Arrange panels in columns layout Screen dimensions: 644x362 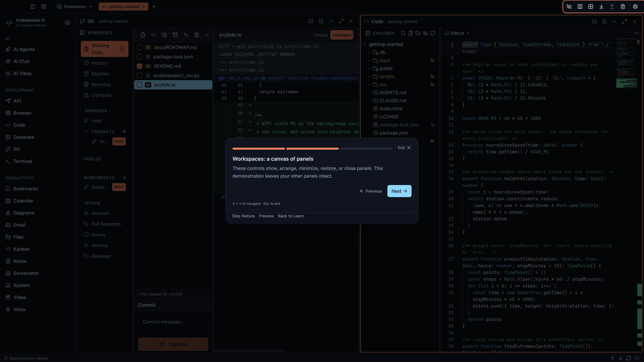[580, 7]
